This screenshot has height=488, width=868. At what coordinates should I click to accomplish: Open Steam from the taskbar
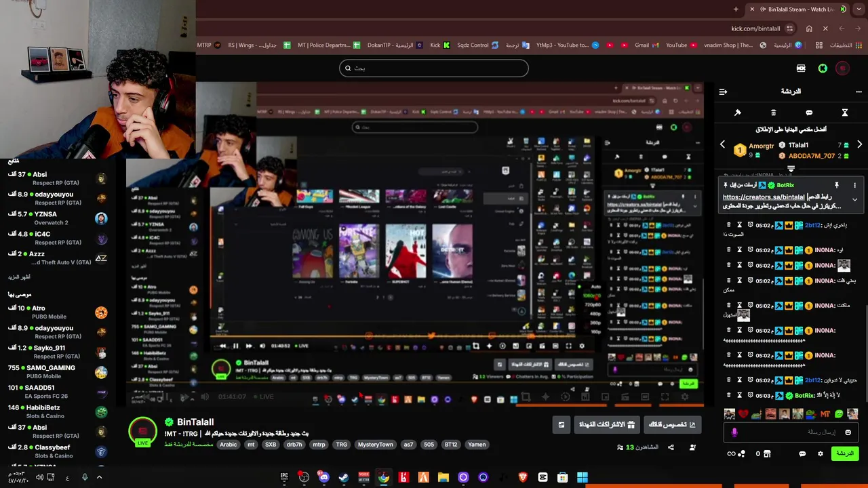[x=344, y=477]
